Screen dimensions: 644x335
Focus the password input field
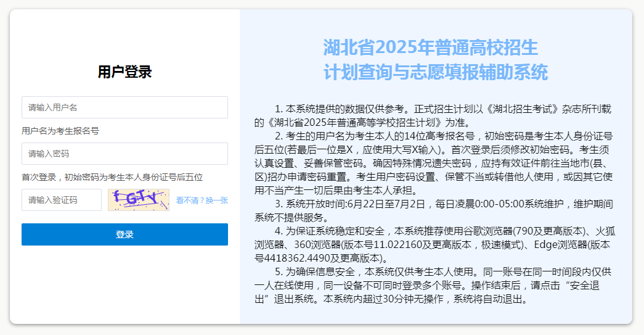point(124,154)
